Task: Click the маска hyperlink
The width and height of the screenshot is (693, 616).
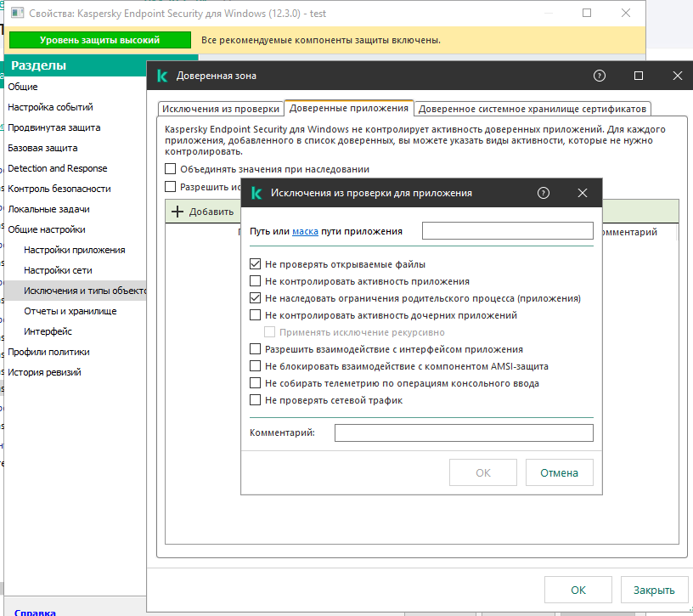Action: pos(305,231)
